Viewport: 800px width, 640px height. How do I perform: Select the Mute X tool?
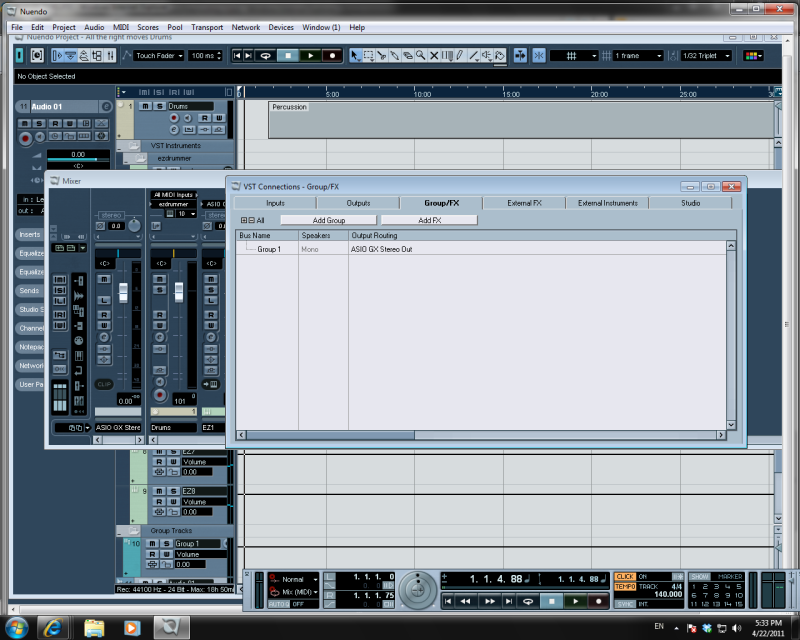point(434,55)
